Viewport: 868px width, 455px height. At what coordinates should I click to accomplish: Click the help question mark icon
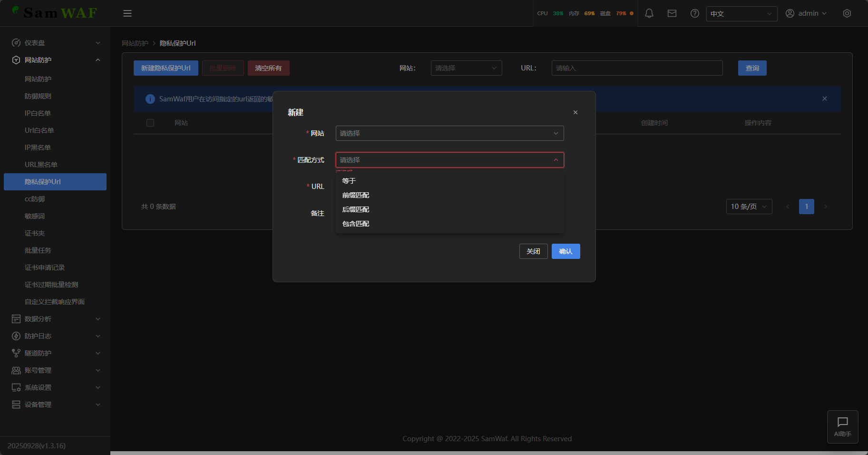pyautogui.click(x=694, y=13)
